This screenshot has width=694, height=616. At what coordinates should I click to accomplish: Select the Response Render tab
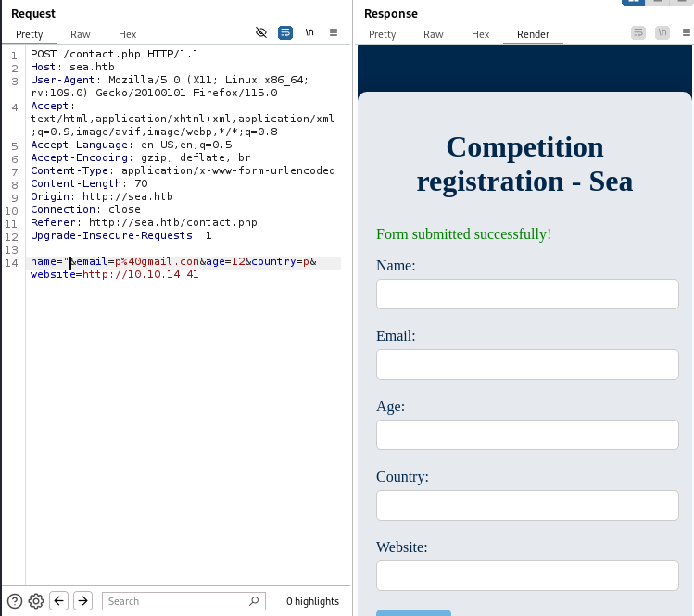click(533, 34)
